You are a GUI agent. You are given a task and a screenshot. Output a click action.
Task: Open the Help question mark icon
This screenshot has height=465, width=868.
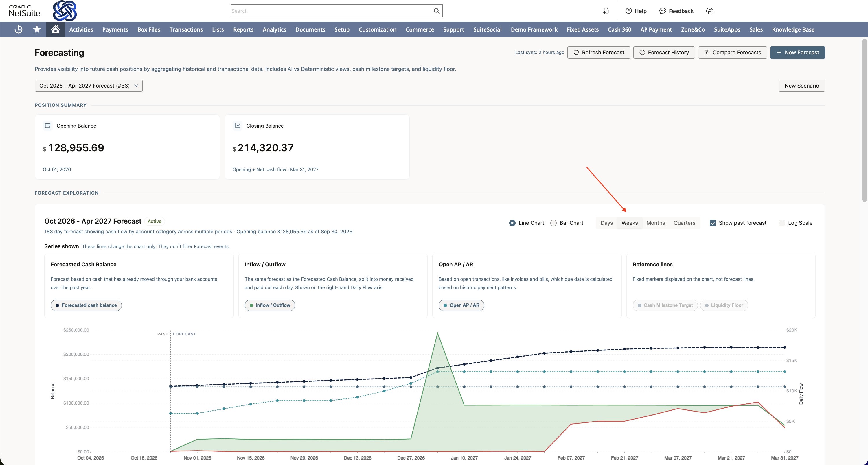point(628,11)
